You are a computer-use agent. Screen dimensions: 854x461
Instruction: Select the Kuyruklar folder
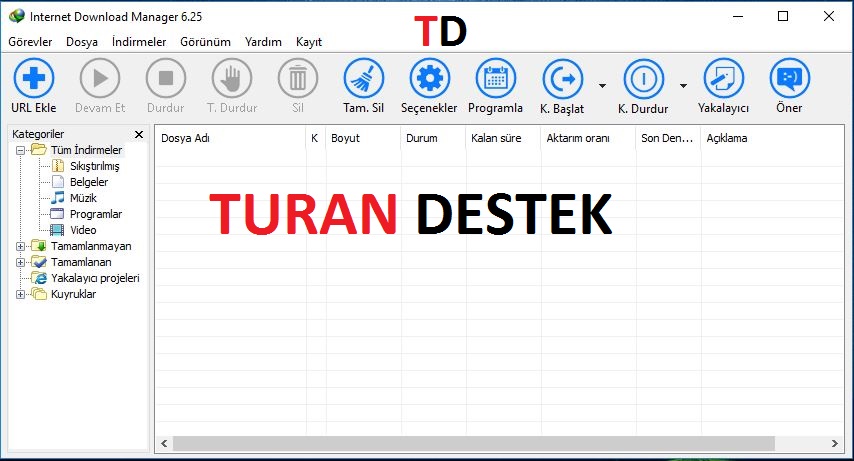74,294
